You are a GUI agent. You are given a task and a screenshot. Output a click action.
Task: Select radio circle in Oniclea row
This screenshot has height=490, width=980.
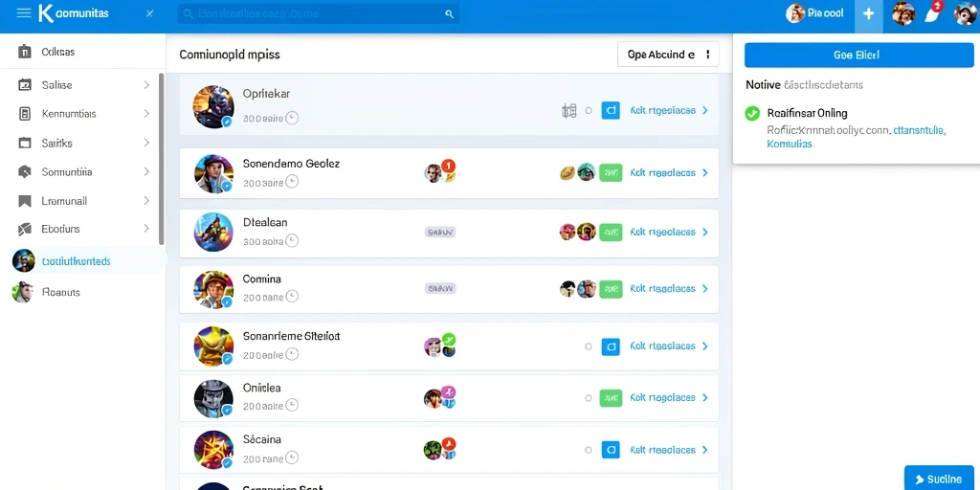(589, 397)
